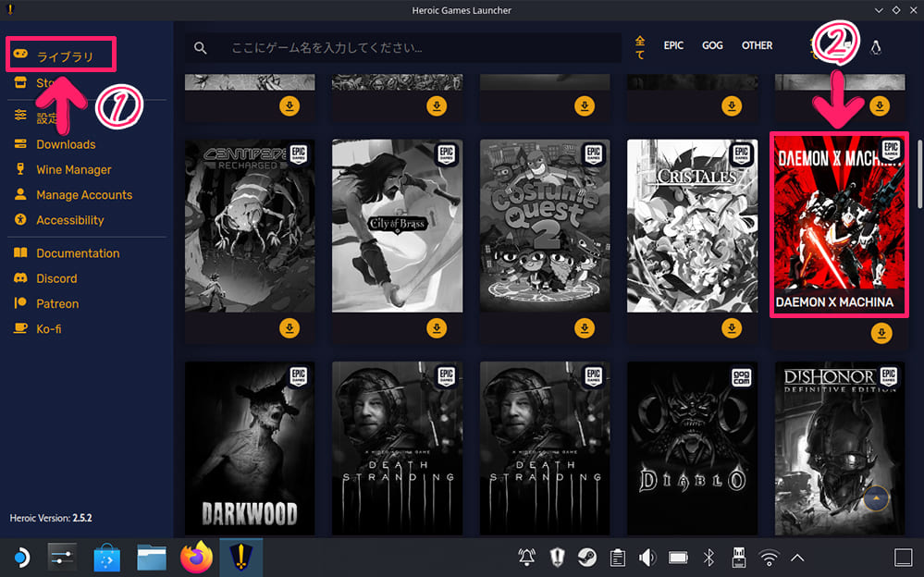This screenshot has height=577, width=924.
Task: Open the Bluetooth tray icon
Action: (708, 558)
